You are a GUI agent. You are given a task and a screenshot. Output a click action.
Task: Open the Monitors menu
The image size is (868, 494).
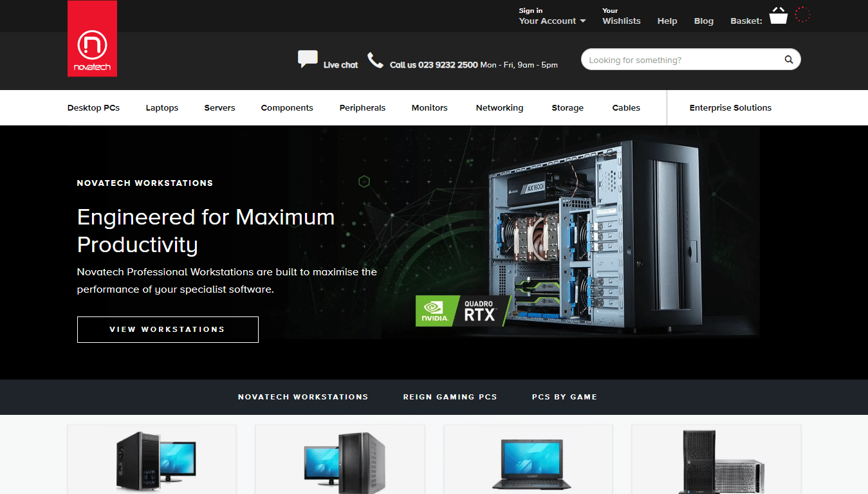(x=430, y=108)
